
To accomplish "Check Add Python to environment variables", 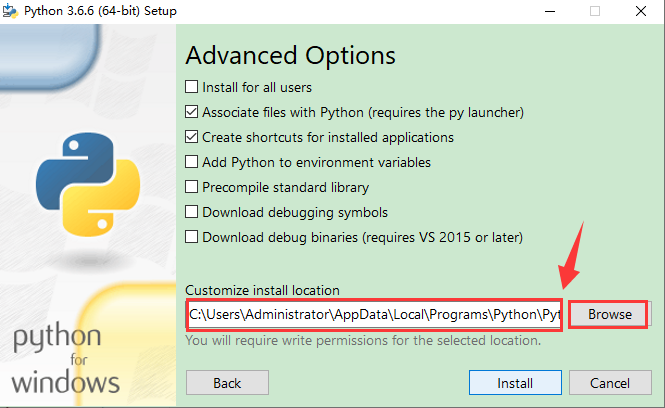I will point(191,162).
